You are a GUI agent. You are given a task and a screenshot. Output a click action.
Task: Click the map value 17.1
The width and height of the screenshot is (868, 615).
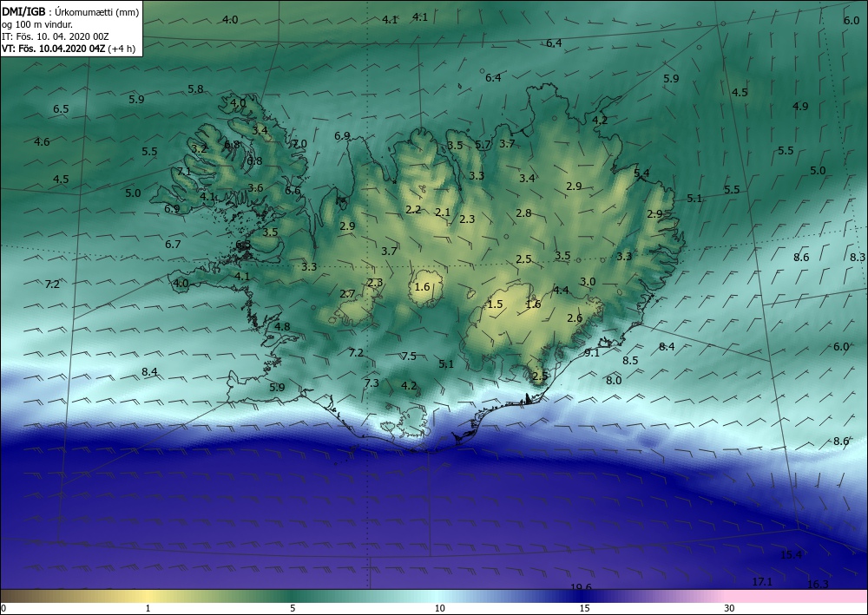(x=762, y=582)
